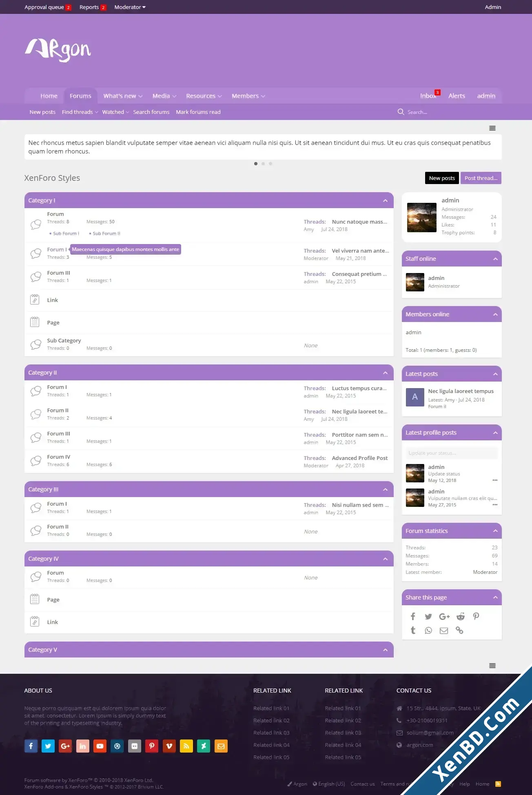Click the search magnifier icon
Screen dimensions: 532x795
(401, 112)
